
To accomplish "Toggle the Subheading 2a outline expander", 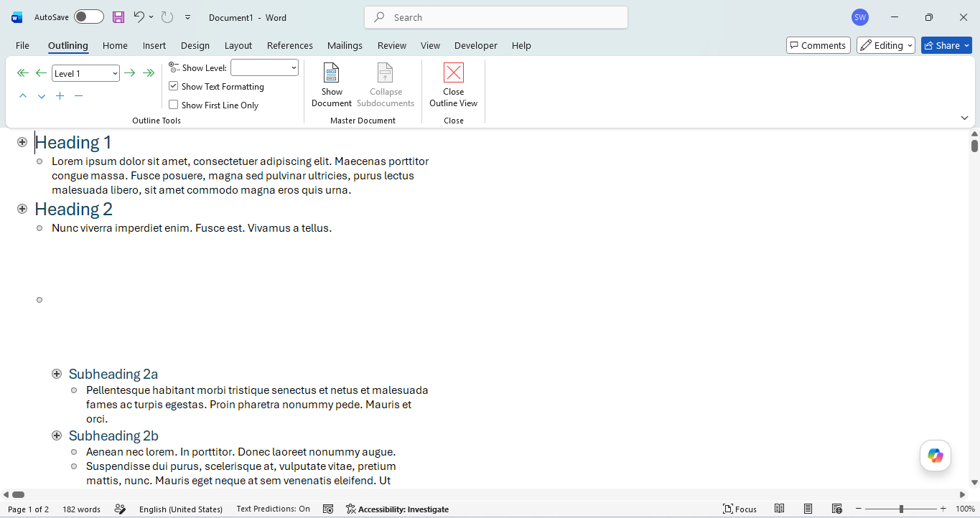I will 57,374.
